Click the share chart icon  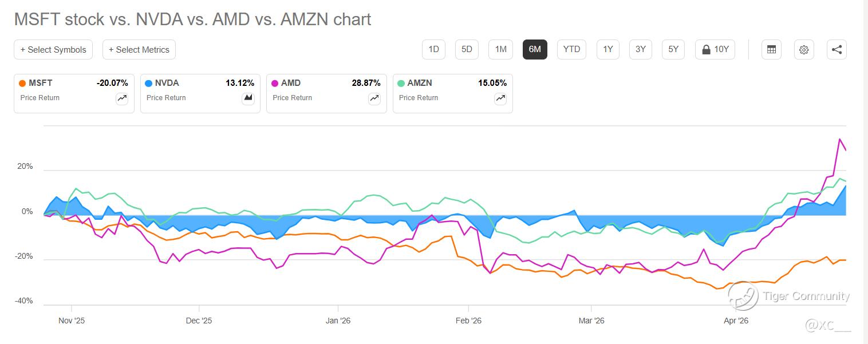pyautogui.click(x=837, y=49)
